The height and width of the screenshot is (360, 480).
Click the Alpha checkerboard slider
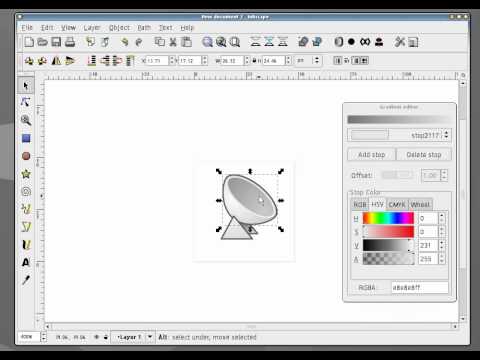388,259
